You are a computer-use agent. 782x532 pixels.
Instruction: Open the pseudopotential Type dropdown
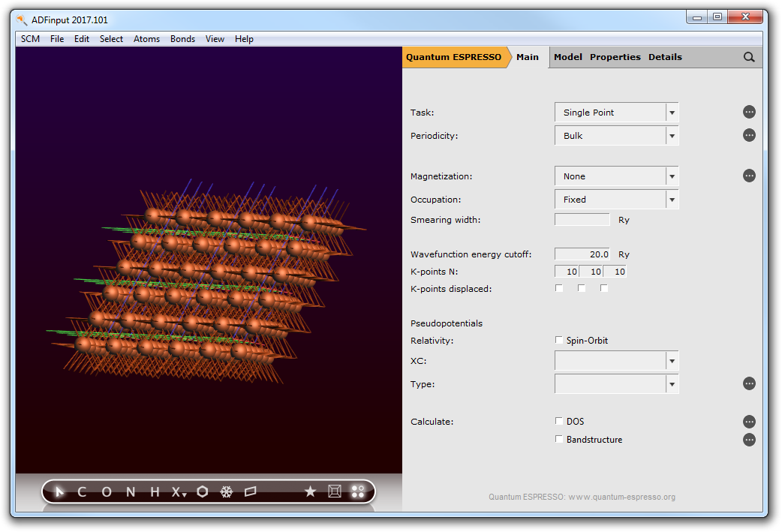pyautogui.click(x=616, y=384)
